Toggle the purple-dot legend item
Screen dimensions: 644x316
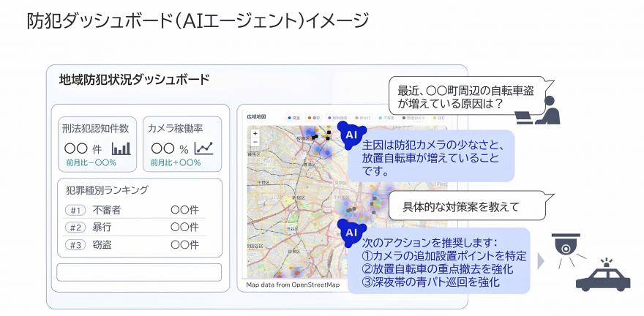coord(337,118)
